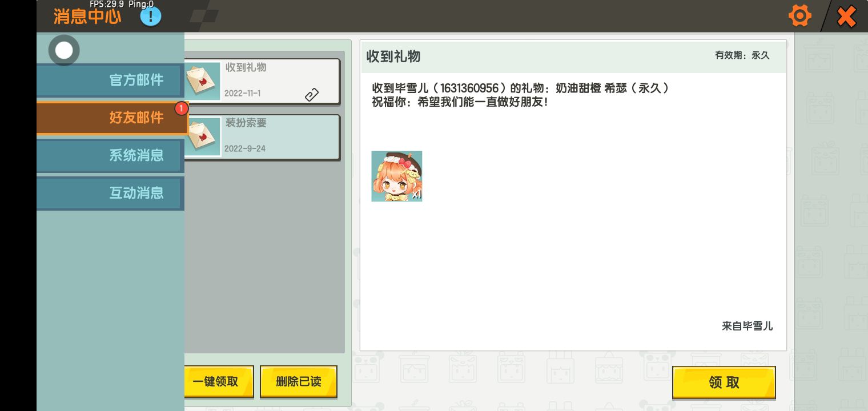
Task: Click the 来自毕雪儿 sender name
Action: (747, 326)
